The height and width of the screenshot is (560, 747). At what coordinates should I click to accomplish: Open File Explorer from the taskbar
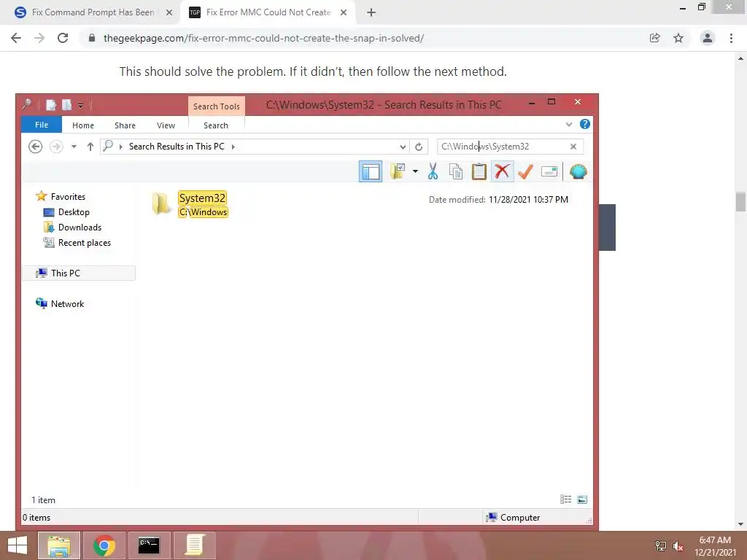(59, 545)
